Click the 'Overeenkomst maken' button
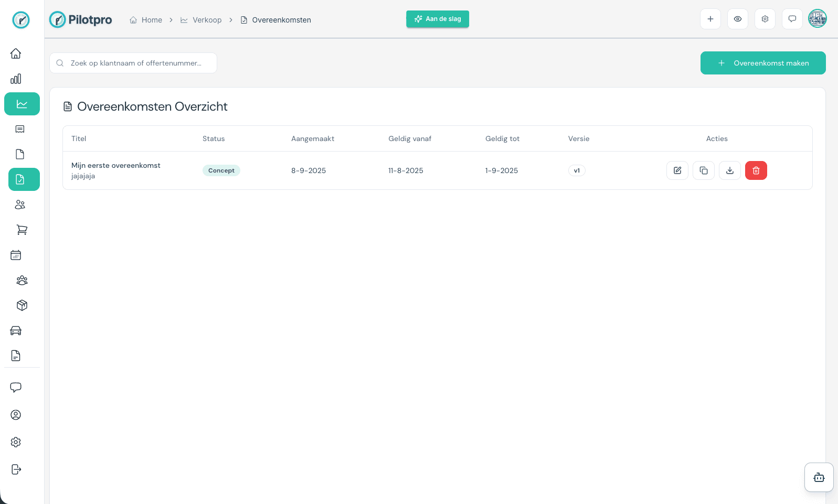838x504 pixels. click(x=762, y=63)
